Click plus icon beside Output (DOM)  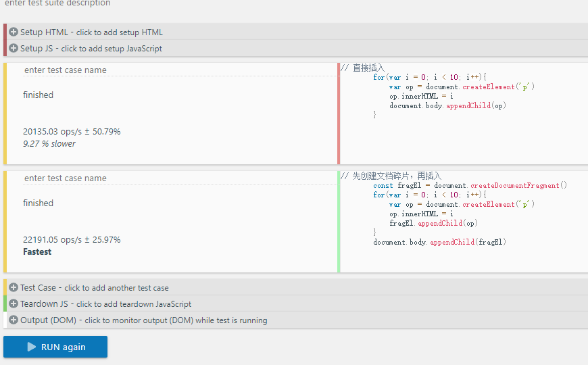point(14,320)
